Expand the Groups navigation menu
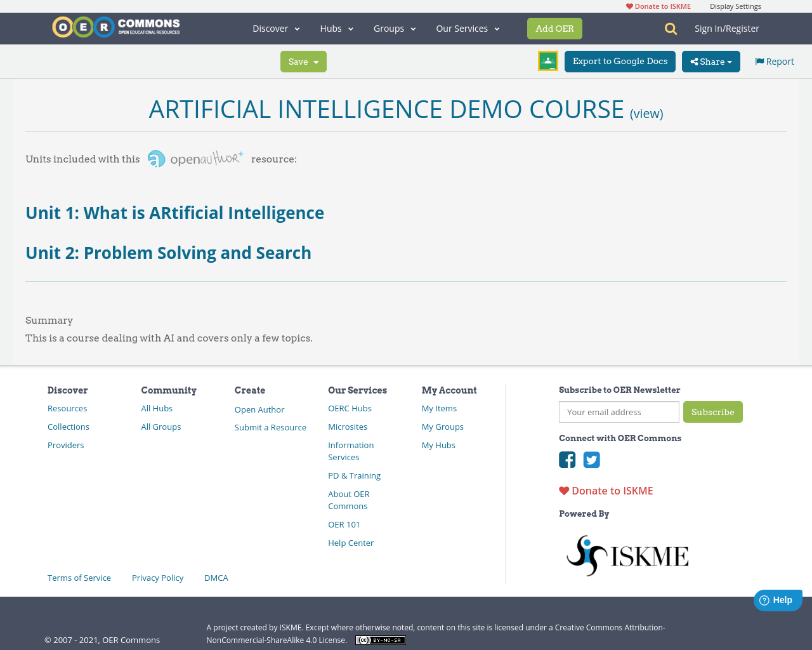Image resolution: width=812 pixels, height=650 pixels. [395, 29]
